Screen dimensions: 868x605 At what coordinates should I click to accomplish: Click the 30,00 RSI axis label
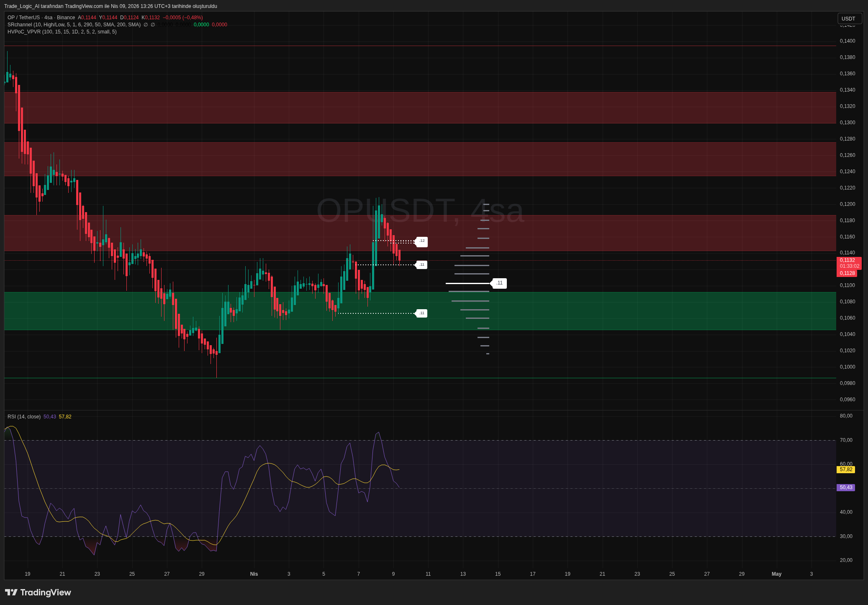(x=846, y=536)
